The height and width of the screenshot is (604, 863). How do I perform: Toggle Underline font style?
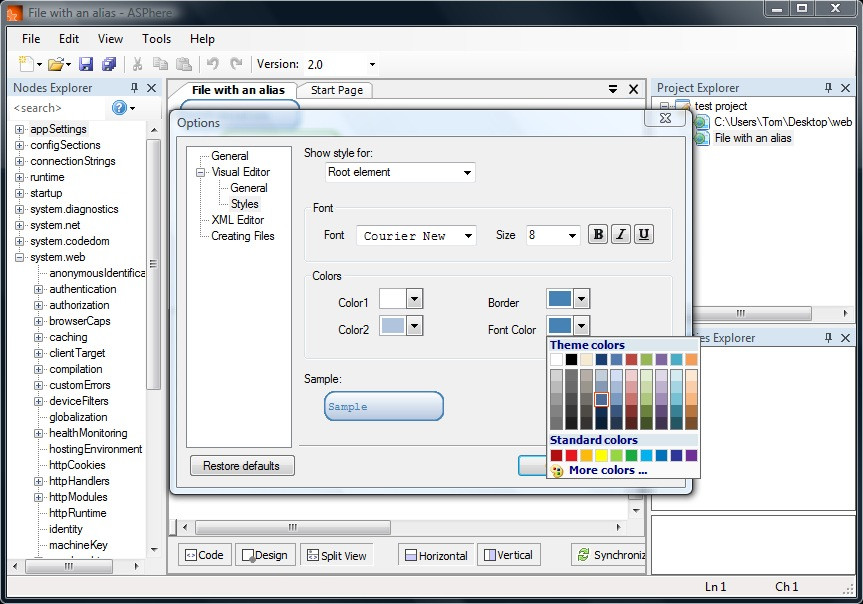tap(643, 235)
